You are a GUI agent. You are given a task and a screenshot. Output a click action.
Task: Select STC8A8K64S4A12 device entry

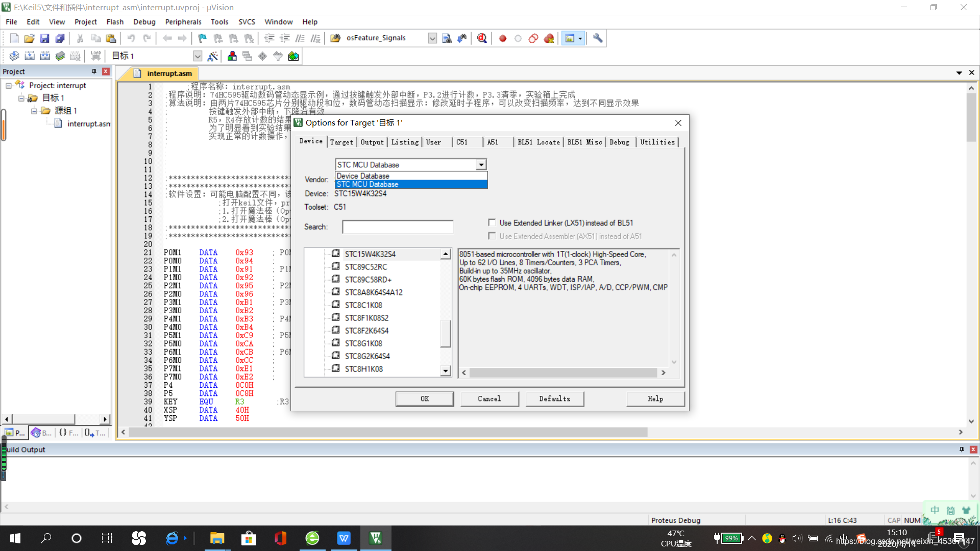[374, 292]
